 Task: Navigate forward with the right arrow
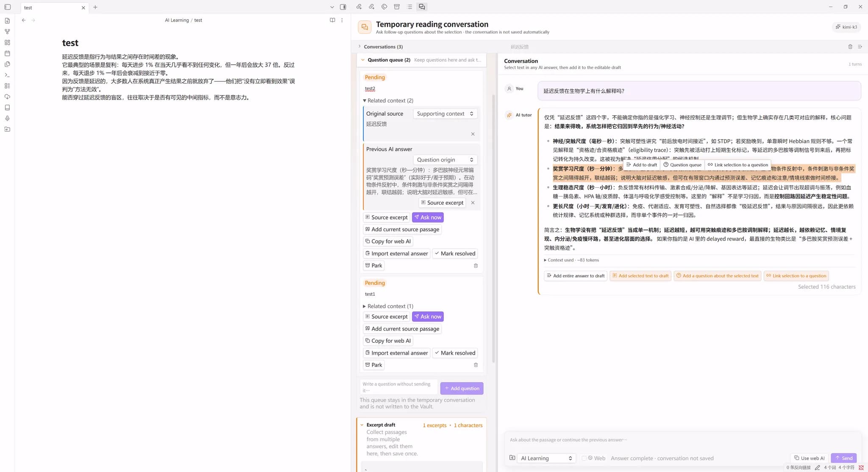click(33, 20)
